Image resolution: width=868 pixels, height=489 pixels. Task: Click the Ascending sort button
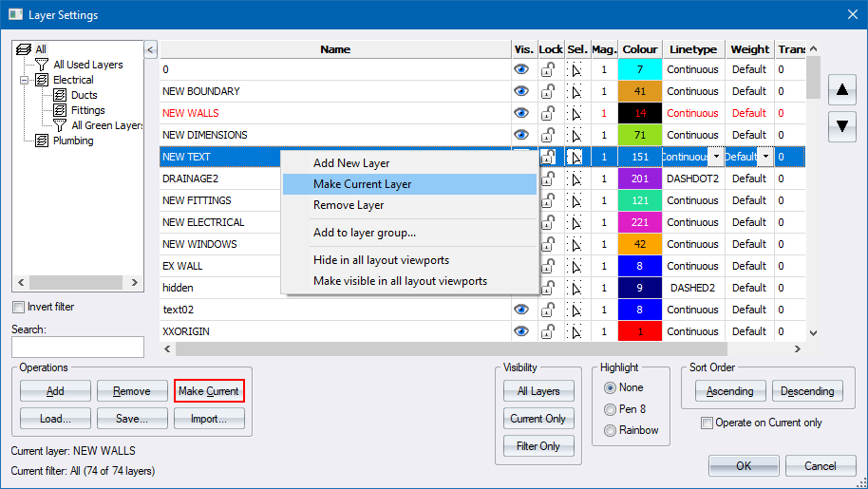coord(729,391)
